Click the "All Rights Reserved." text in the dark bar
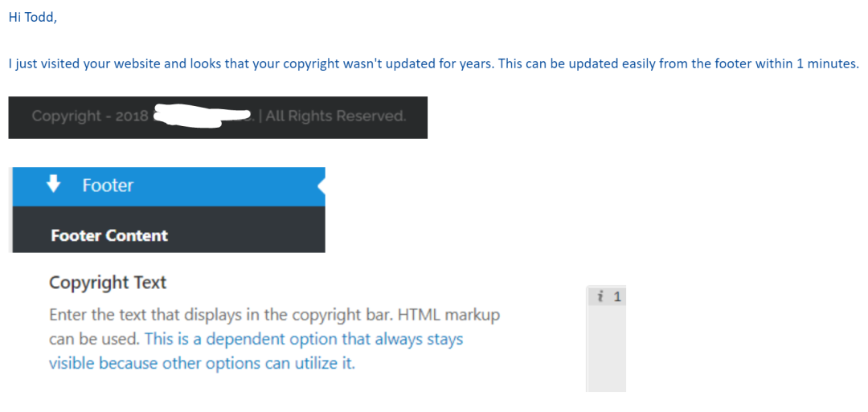Image resolution: width=868 pixels, height=412 pixels. pyautogui.click(x=336, y=116)
